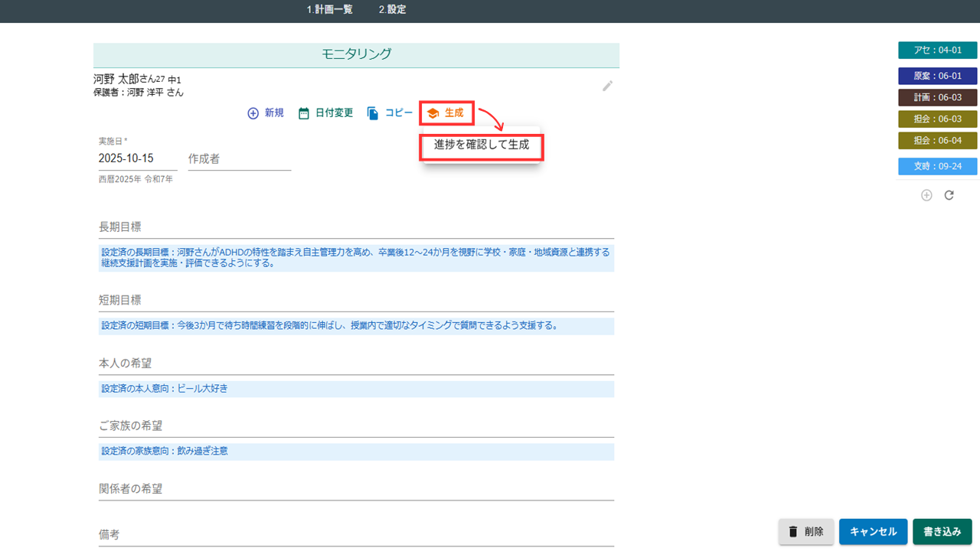
Task: Open the 2.設定 menu
Action: [x=392, y=10]
